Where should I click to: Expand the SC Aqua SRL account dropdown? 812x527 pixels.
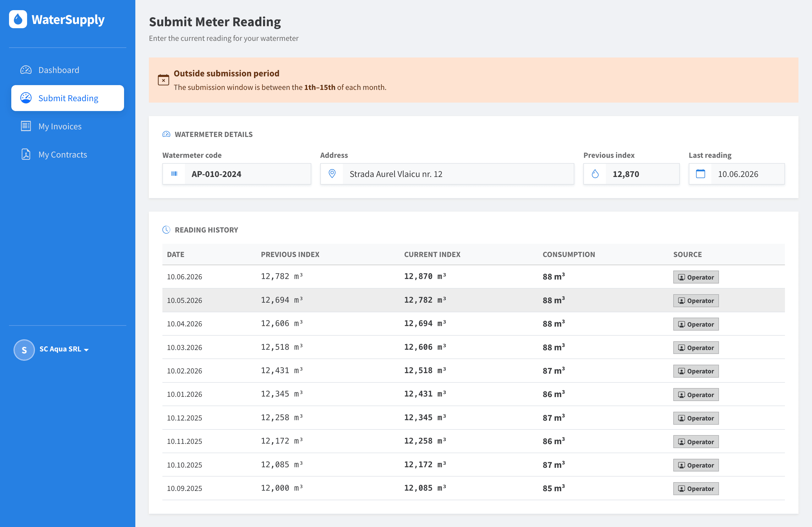pos(64,349)
